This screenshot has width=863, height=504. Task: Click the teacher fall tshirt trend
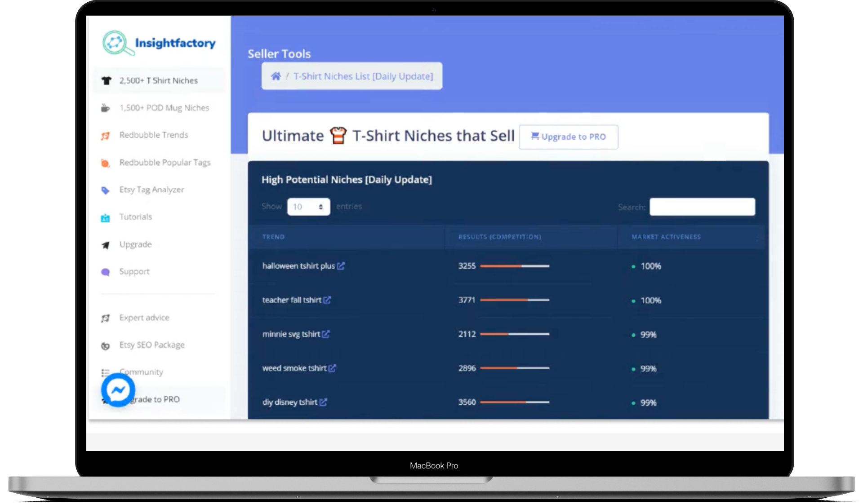click(292, 300)
